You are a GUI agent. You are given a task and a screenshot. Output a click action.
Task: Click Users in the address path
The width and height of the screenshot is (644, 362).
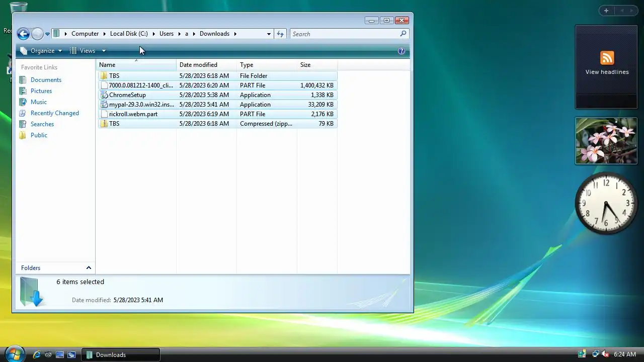(167, 34)
